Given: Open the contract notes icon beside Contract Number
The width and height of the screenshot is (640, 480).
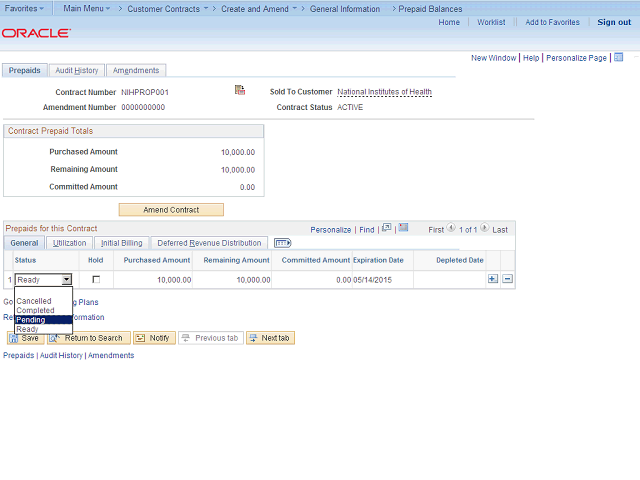Looking at the screenshot, I should [x=240, y=90].
